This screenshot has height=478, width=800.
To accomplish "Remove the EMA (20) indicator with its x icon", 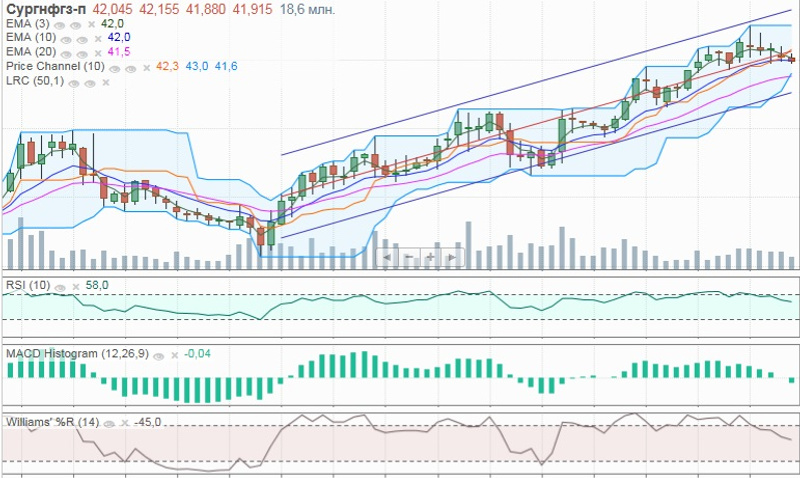I will pyautogui.click(x=97, y=53).
